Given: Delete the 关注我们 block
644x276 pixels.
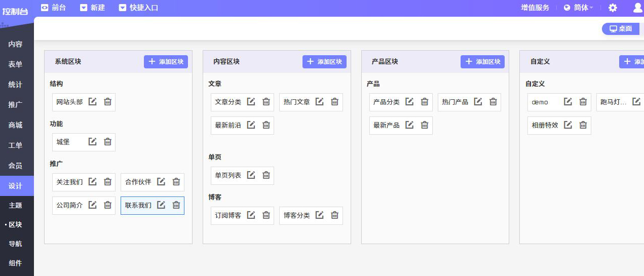Looking at the screenshot, I should click(107, 181).
